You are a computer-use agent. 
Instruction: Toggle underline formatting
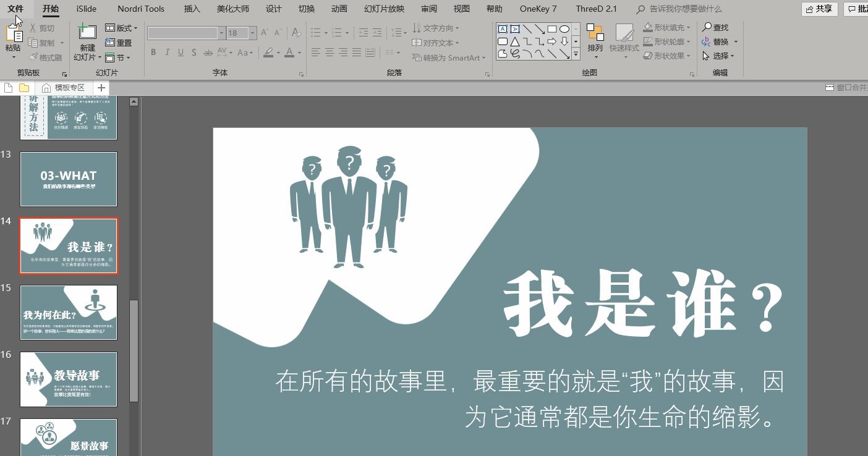180,53
